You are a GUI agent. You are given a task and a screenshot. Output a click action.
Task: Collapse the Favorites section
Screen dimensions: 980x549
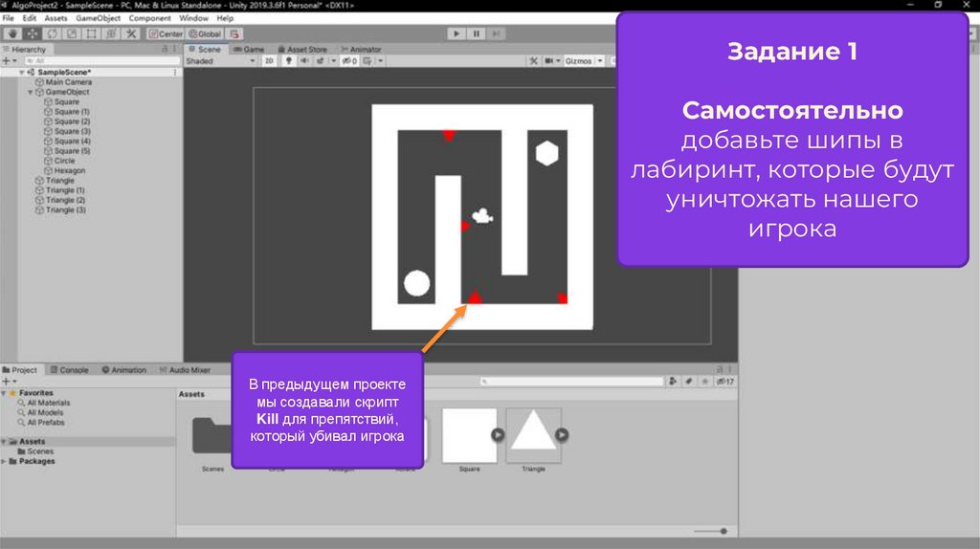4,393
